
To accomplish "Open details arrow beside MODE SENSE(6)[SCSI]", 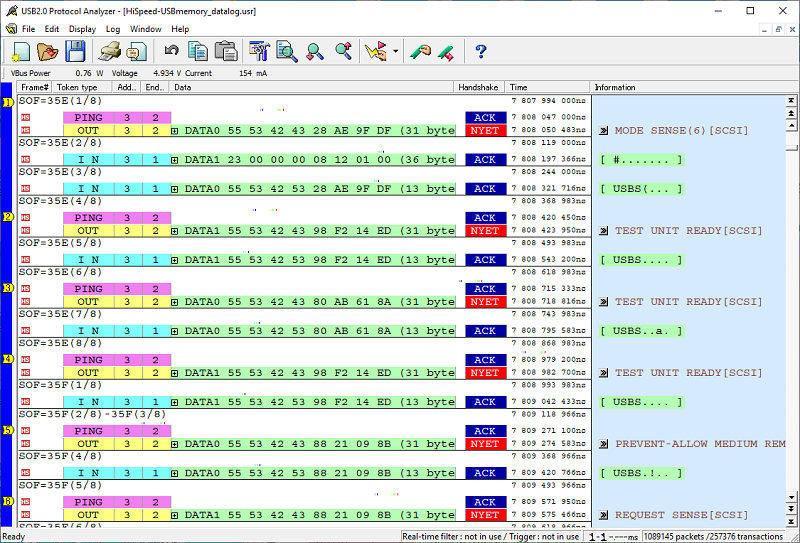I will point(604,131).
